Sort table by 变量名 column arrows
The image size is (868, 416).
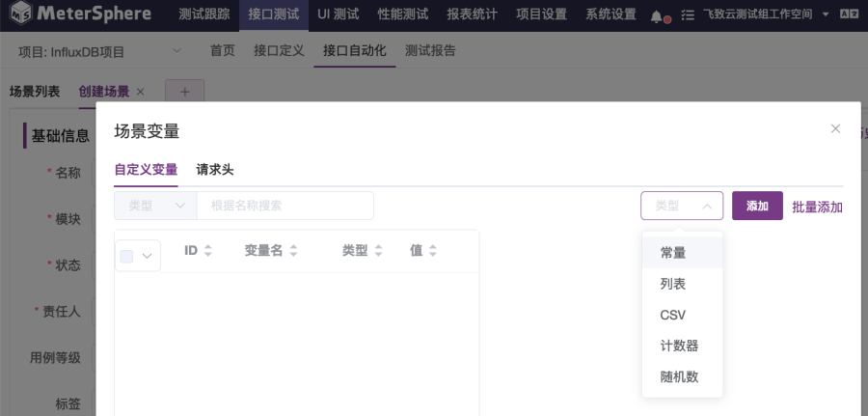coord(293,251)
